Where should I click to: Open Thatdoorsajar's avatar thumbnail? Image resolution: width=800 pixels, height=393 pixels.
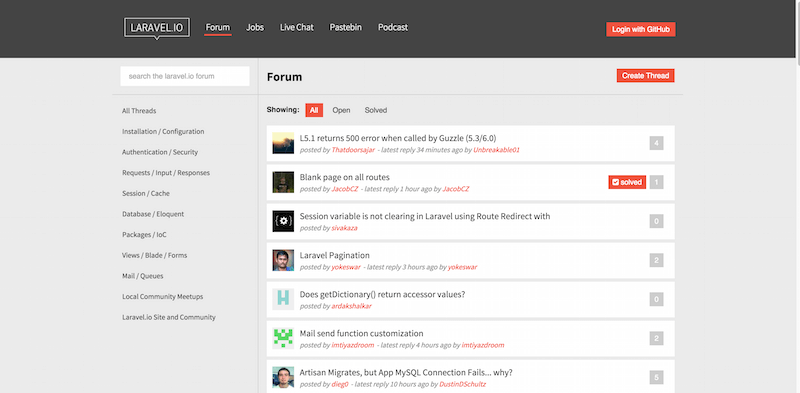283,143
